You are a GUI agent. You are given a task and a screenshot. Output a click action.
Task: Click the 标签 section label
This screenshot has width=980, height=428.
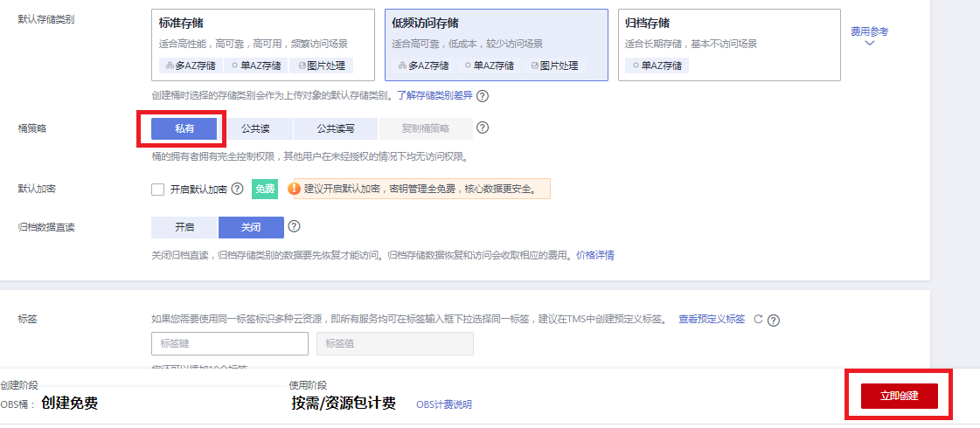pyautogui.click(x=28, y=320)
